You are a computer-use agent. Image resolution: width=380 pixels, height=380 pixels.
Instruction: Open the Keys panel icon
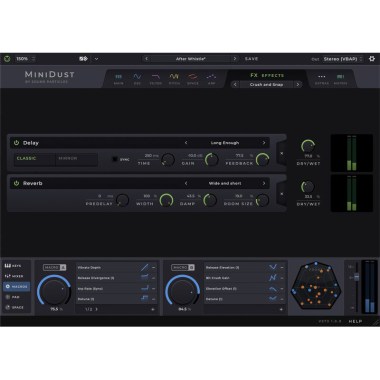point(8,266)
